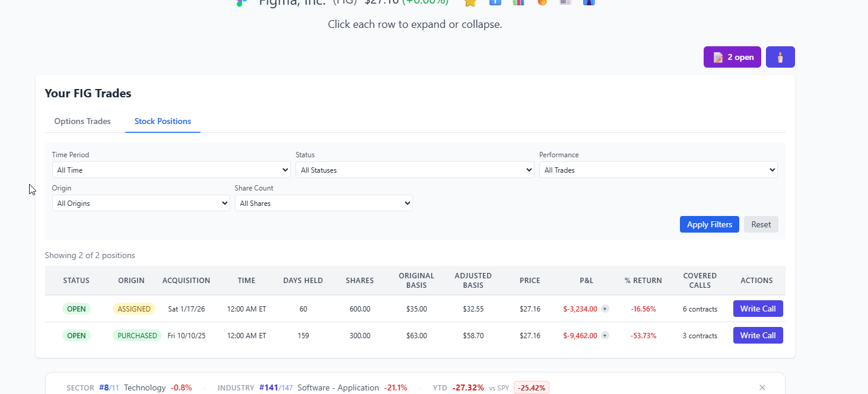This screenshot has width=868, height=394.
Task: Click the 'Your FIG Trades' heading
Action: click(x=88, y=93)
